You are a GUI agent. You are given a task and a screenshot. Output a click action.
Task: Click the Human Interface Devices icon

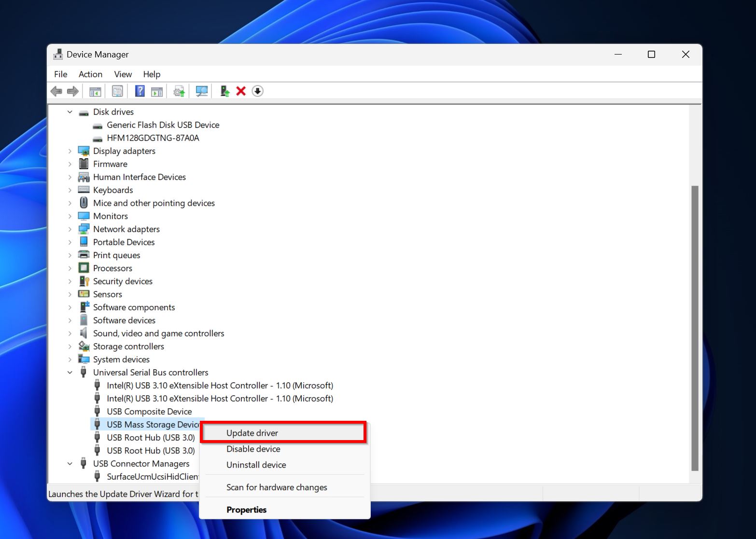(84, 177)
